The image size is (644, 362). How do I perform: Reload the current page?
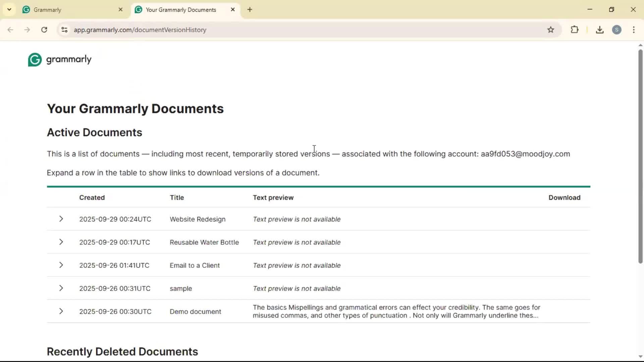44,30
